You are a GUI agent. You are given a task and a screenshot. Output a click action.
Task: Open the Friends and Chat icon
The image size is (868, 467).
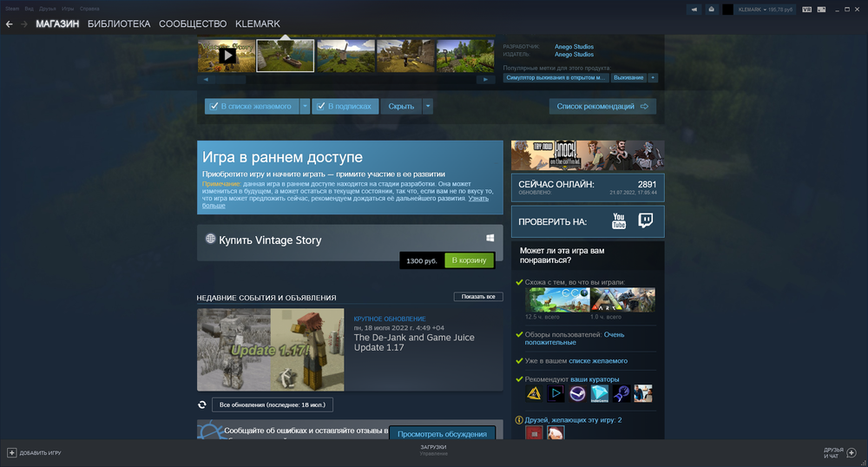[851, 452]
